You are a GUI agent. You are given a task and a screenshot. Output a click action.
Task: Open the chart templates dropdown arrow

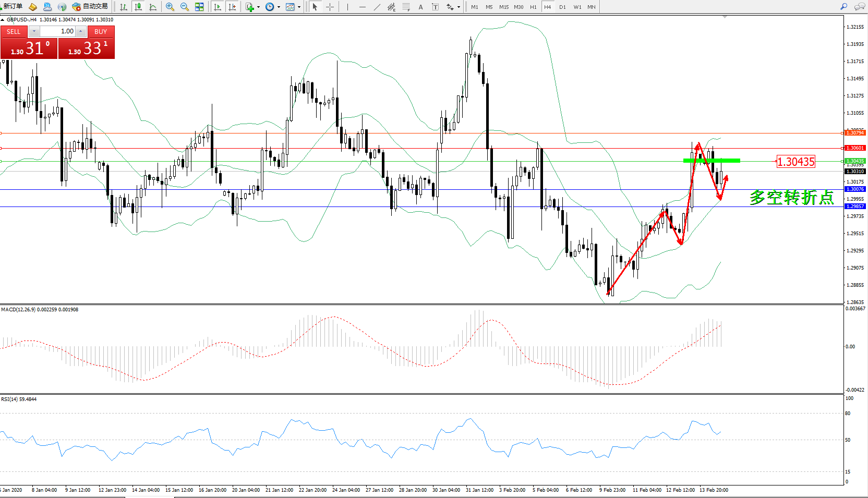tap(299, 7)
